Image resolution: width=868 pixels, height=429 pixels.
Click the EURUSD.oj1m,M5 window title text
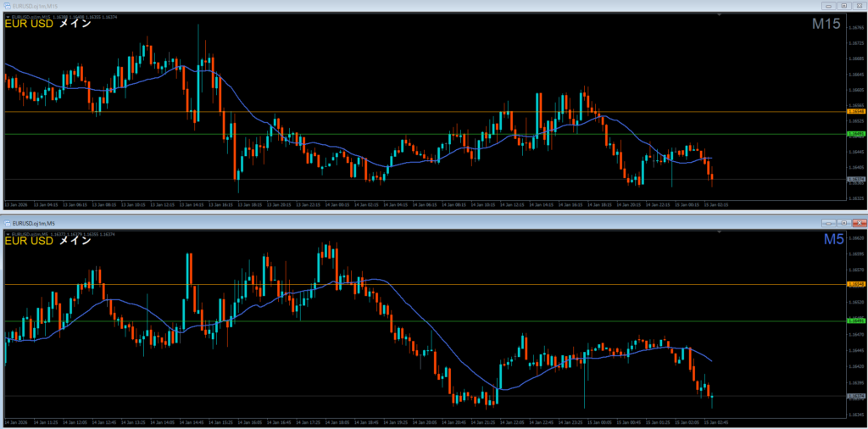click(x=32, y=224)
